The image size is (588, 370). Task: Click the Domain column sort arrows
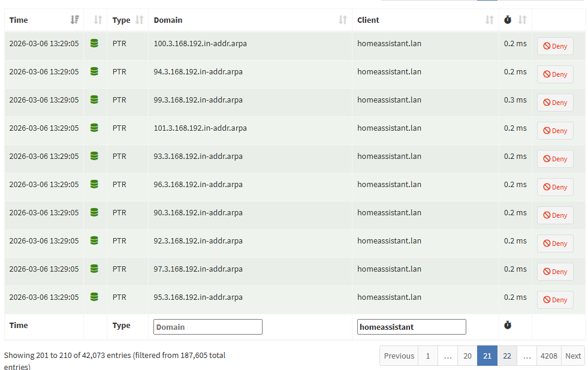(x=343, y=20)
